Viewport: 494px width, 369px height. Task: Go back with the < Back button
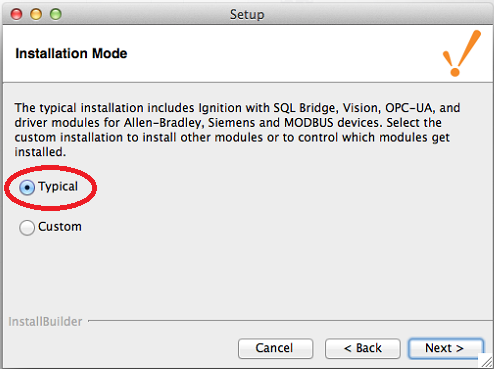tap(363, 348)
